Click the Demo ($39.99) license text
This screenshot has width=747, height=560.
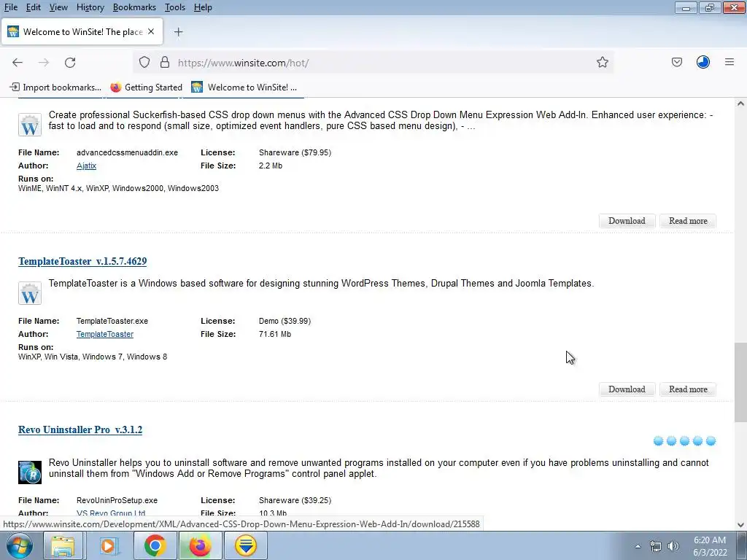tap(285, 322)
